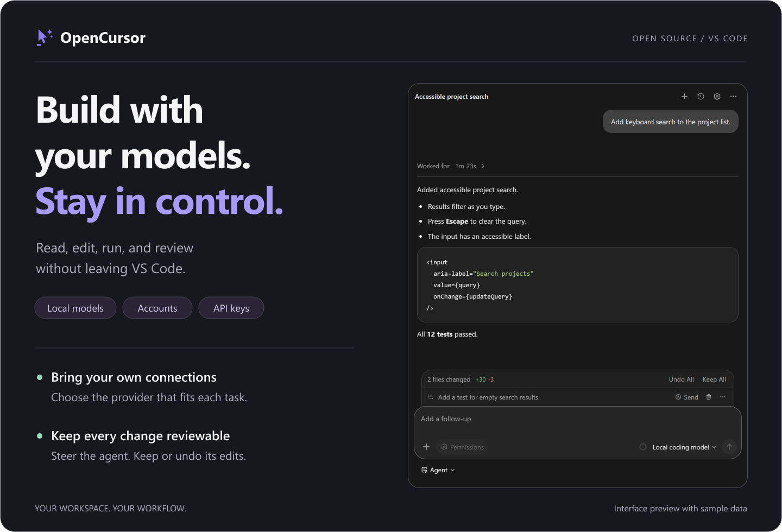Click the '+30 -3' diff count
Viewport: 782px width, 532px height.
(x=484, y=379)
